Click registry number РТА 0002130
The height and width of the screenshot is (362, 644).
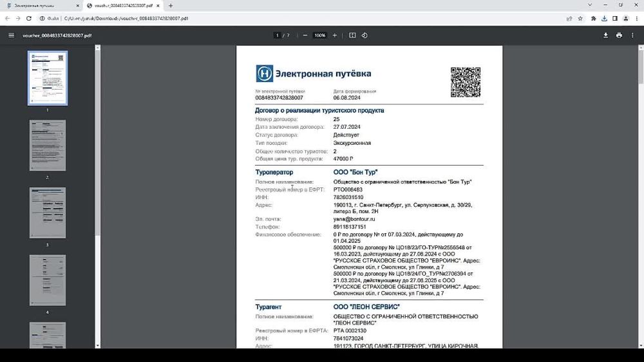[350, 330]
